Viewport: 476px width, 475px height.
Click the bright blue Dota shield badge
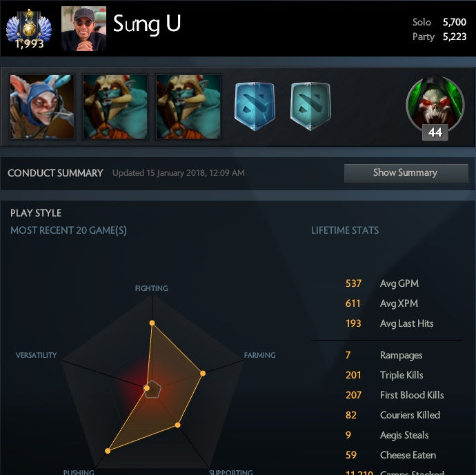tap(255, 106)
